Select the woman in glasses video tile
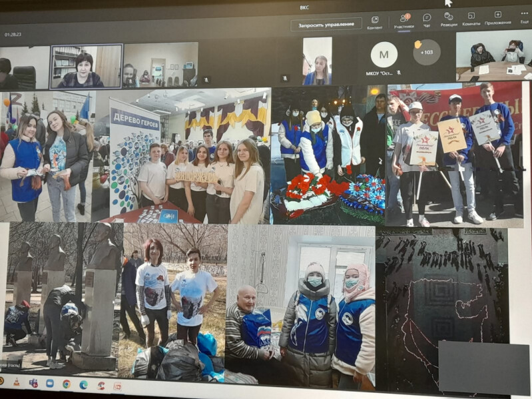 coord(87,66)
